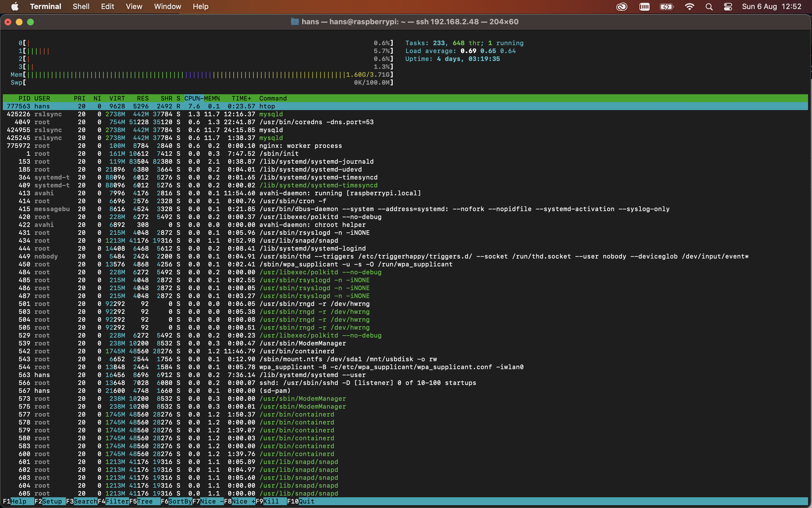This screenshot has height=508, width=812.
Task: Click F10 Quit in htop footer
Action: pyautogui.click(x=301, y=501)
